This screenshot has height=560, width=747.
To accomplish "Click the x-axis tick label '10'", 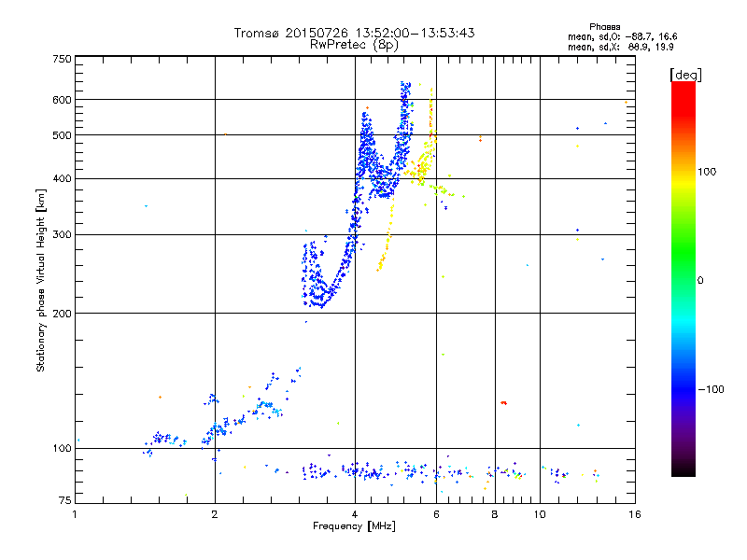I will [540, 514].
